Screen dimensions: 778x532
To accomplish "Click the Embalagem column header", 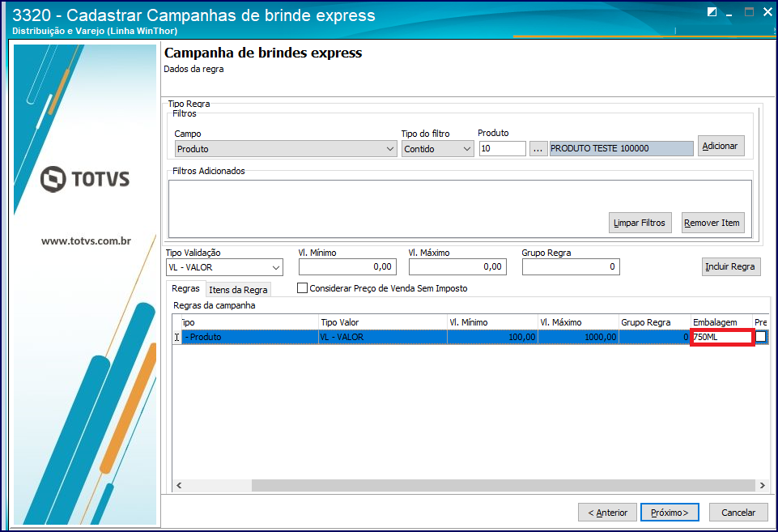I will click(722, 322).
